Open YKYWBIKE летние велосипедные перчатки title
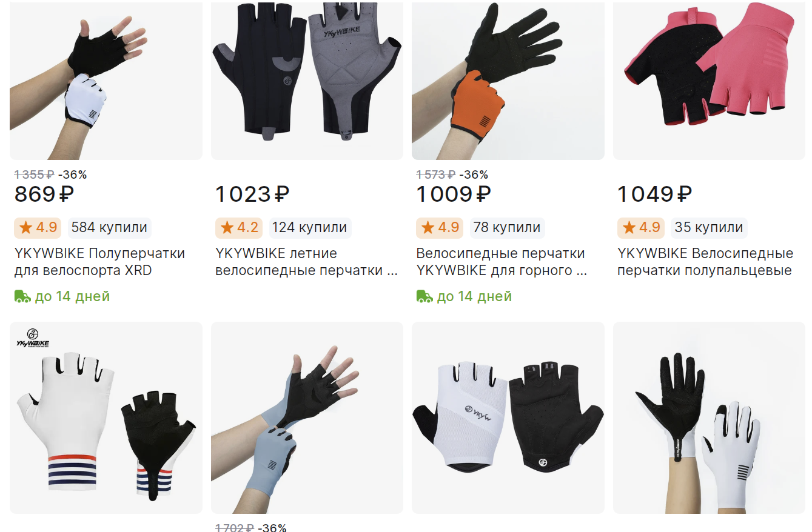Image resolution: width=812 pixels, height=532 pixels. 307,262
